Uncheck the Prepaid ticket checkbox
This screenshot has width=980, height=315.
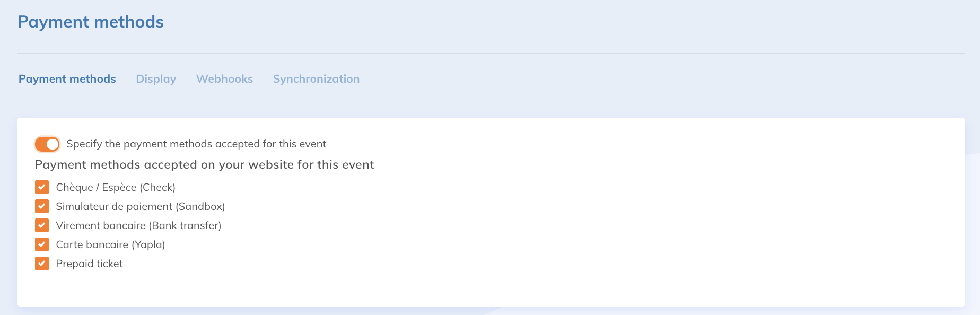[42, 264]
